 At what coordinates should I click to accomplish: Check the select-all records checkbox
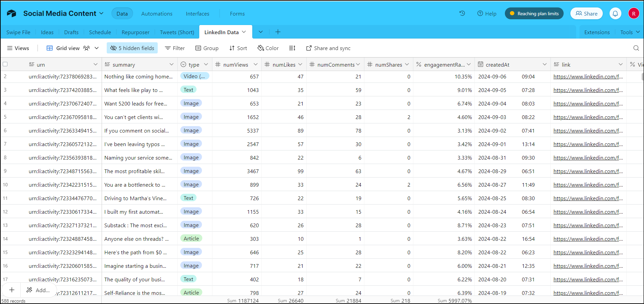[5, 64]
